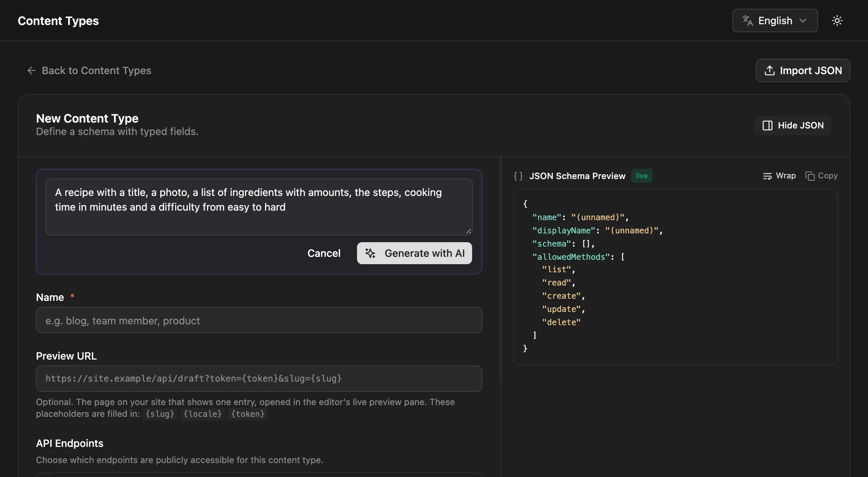Screen dimensions: 868x477
Task: Click the translate language icon
Action: pos(748,21)
